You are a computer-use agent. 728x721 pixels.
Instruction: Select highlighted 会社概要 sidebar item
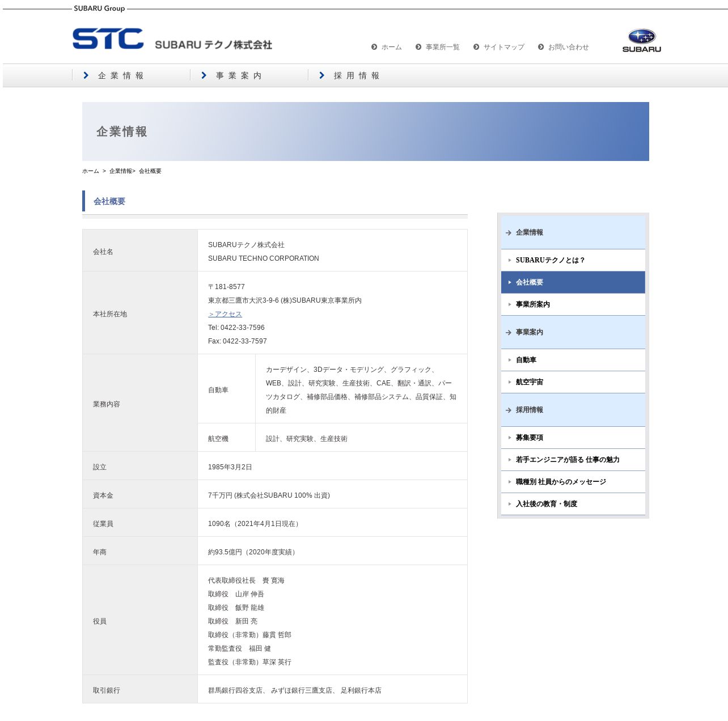point(573,282)
